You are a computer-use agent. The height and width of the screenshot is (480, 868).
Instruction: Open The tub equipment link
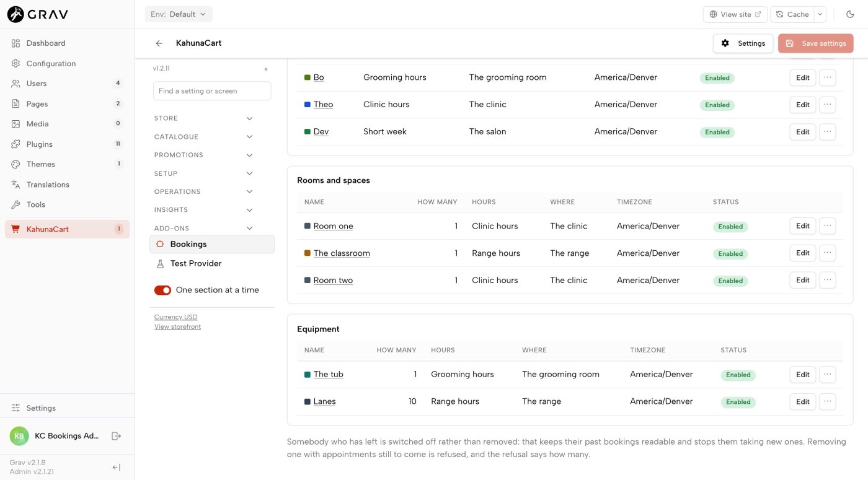(x=328, y=375)
